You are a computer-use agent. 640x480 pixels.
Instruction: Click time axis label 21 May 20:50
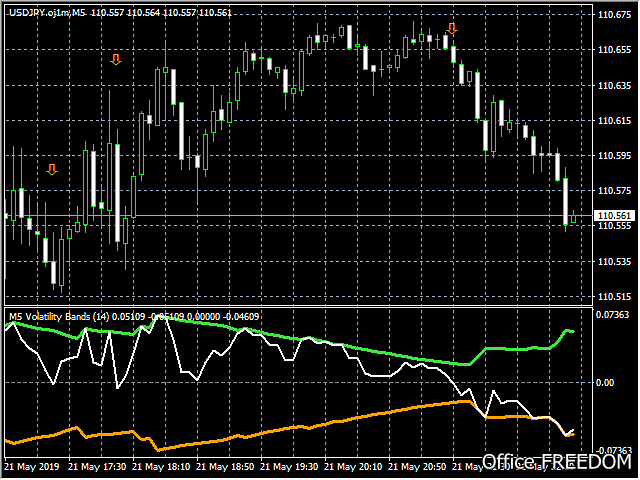click(417, 467)
